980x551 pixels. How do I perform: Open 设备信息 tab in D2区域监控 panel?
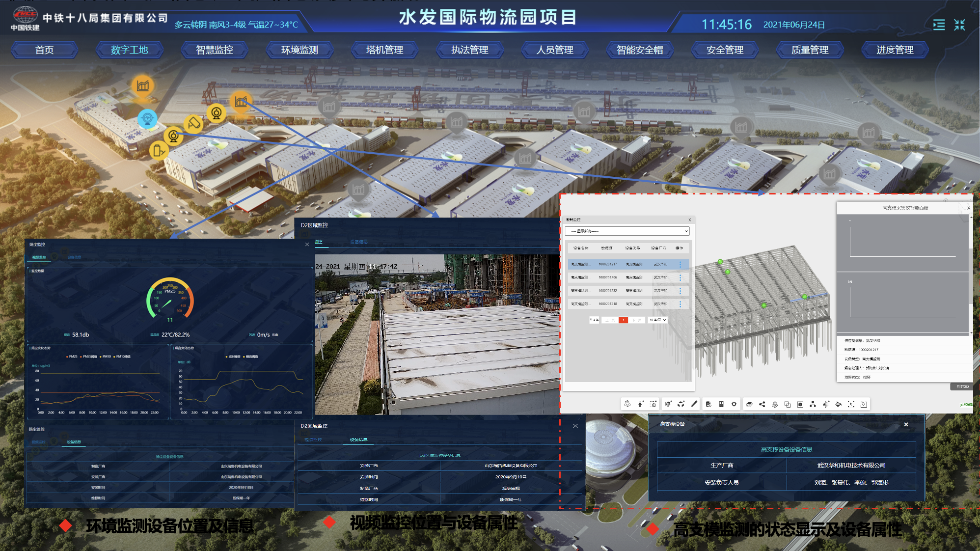click(x=359, y=242)
